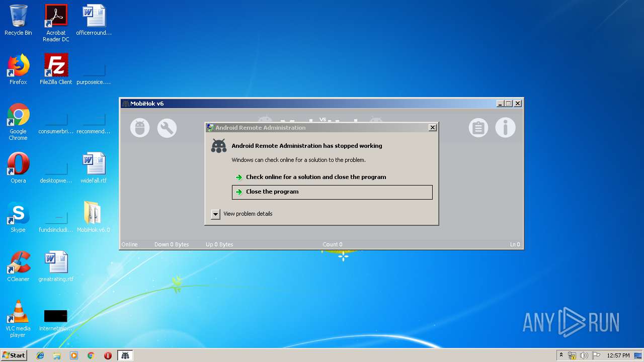Close the MobiHok v6 window
The height and width of the screenshot is (362, 644).
tap(518, 104)
